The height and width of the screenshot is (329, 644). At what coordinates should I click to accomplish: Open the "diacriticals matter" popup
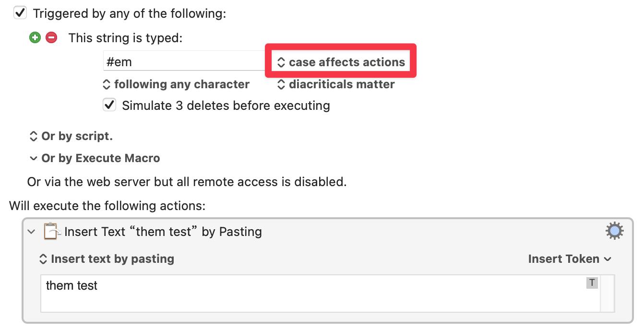click(x=336, y=84)
